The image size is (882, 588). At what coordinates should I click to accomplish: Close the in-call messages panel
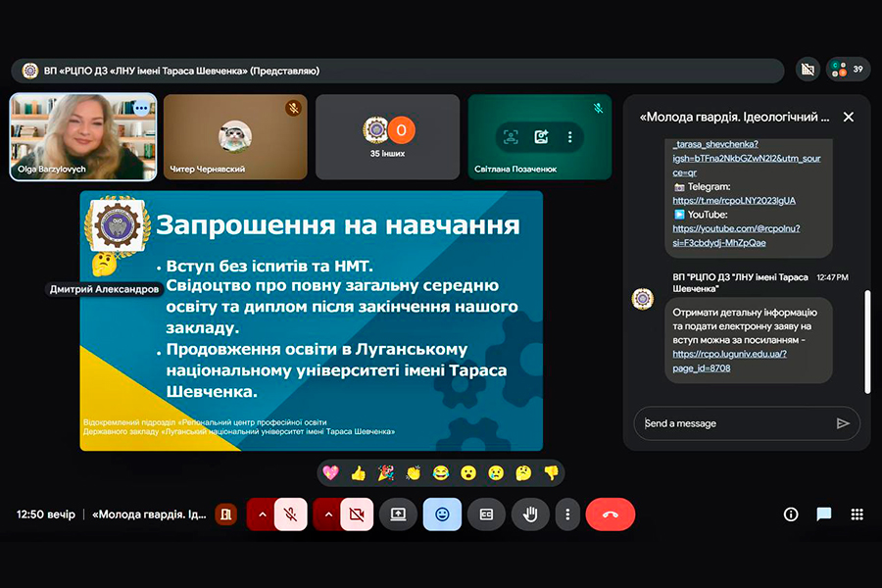(x=849, y=117)
